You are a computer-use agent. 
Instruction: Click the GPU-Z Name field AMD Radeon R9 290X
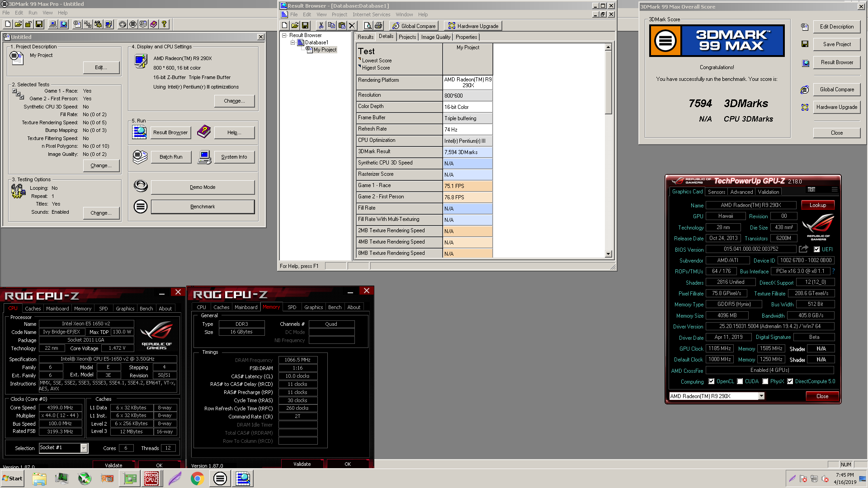[x=751, y=205]
